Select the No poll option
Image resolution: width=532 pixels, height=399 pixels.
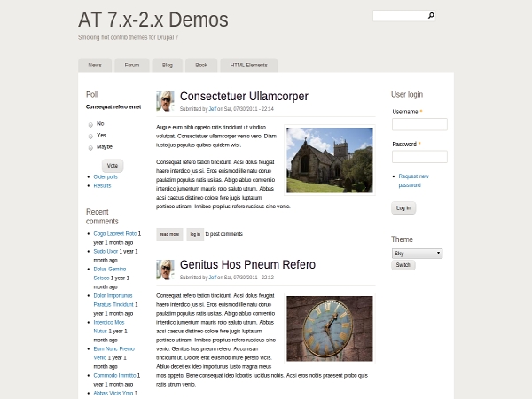[x=90, y=124]
